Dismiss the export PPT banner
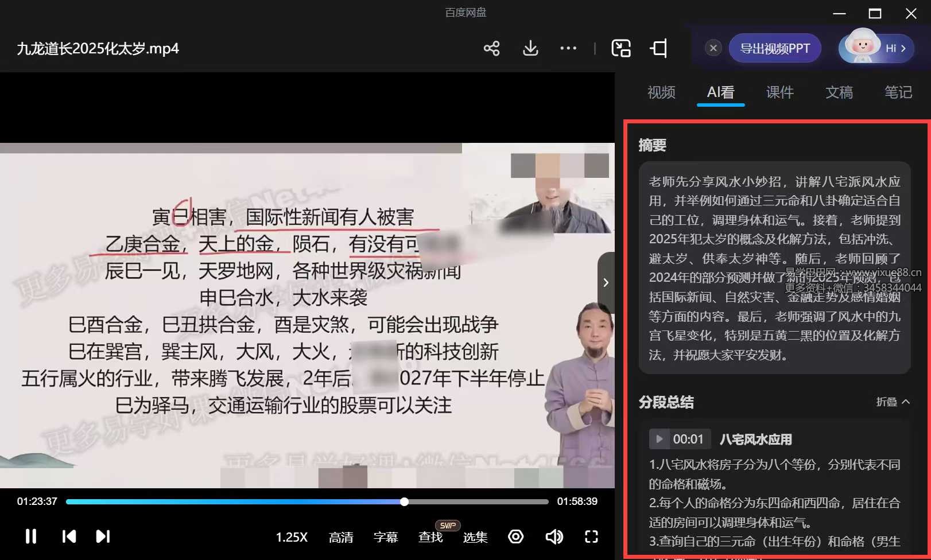This screenshot has width=931, height=560. [x=713, y=48]
